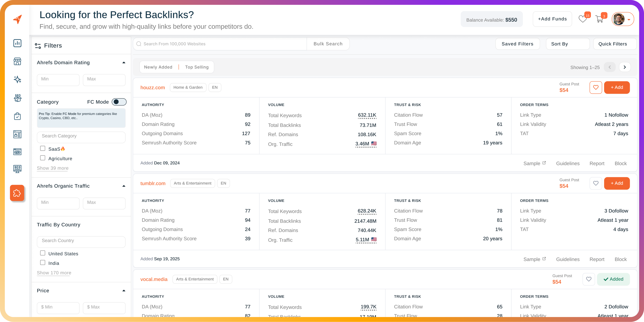Click the Home & Garden category tag
This screenshot has width=644, height=322.
(188, 88)
